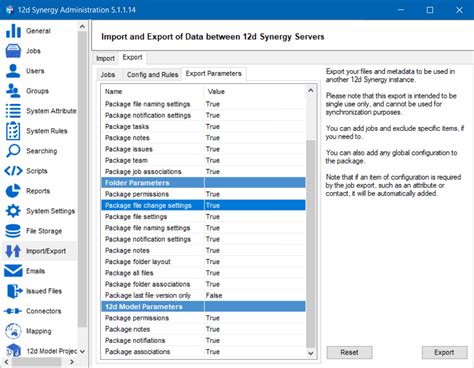Viewport: 474px width, 368px height.
Task: Select the Users sidebar icon
Action: tap(13, 71)
